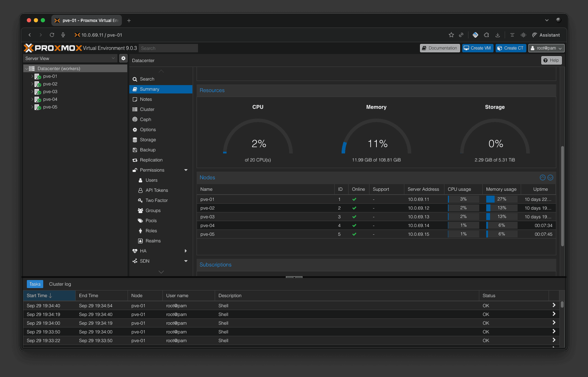Expand the HA submenu arrow

[x=186, y=251]
